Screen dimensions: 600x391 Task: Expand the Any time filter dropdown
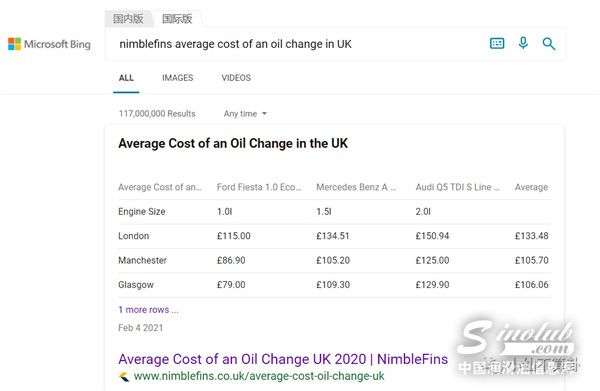[x=245, y=114]
